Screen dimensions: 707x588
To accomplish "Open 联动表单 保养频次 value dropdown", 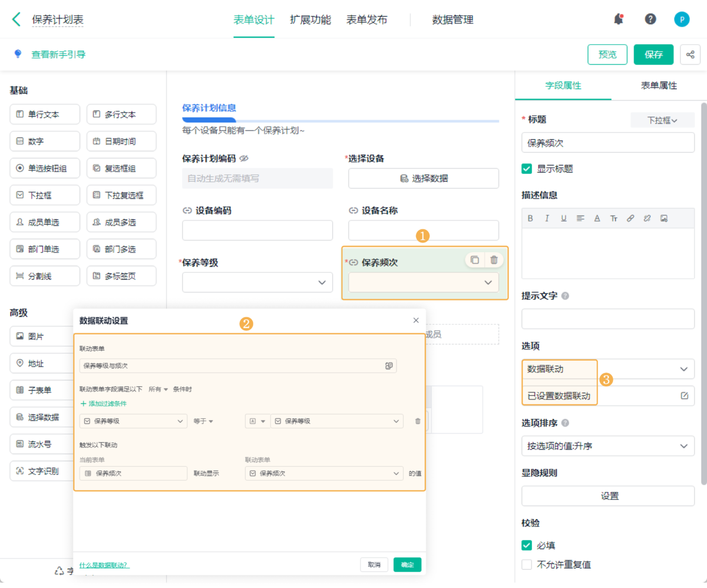I will pyautogui.click(x=324, y=473).
